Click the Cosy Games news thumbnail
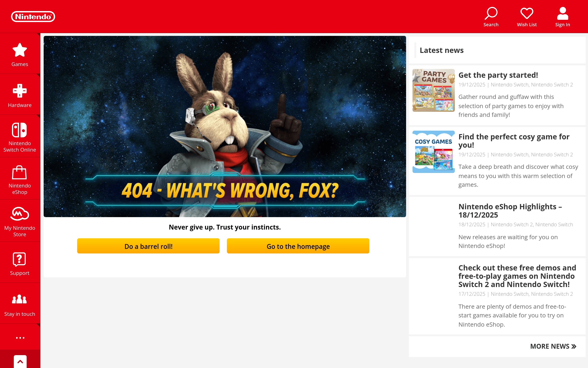588x368 pixels. pyautogui.click(x=433, y=152)
